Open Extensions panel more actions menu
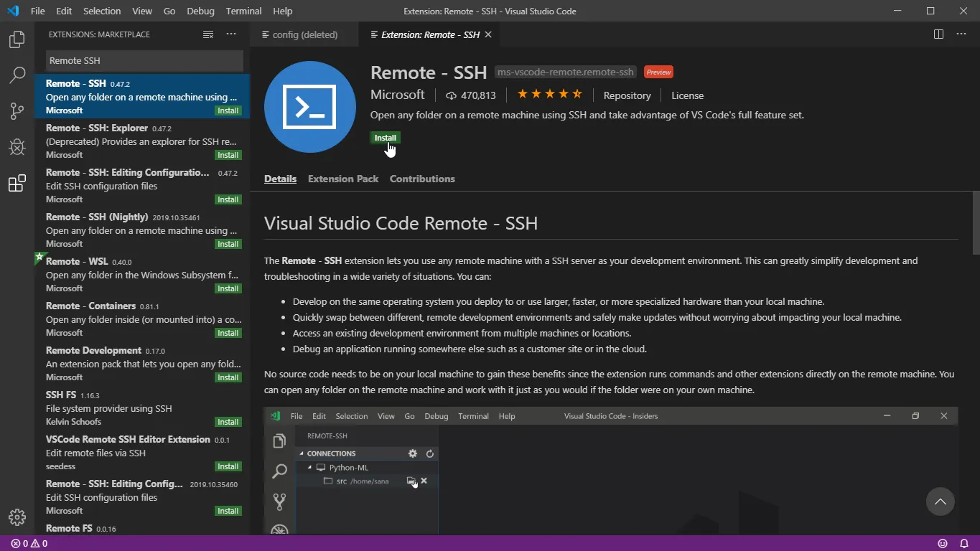Image resolution: width=980 pixels, height=551 pixels. (231, 34)
